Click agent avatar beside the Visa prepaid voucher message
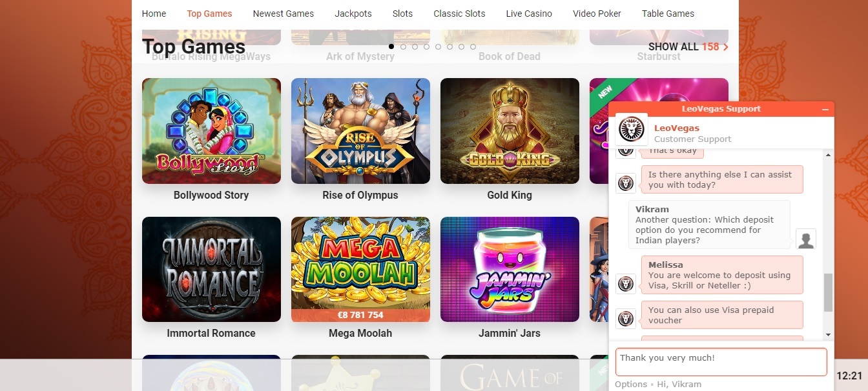Image resolution: width=868 pixels, height=391 pixels. click(x=625, y=318)
